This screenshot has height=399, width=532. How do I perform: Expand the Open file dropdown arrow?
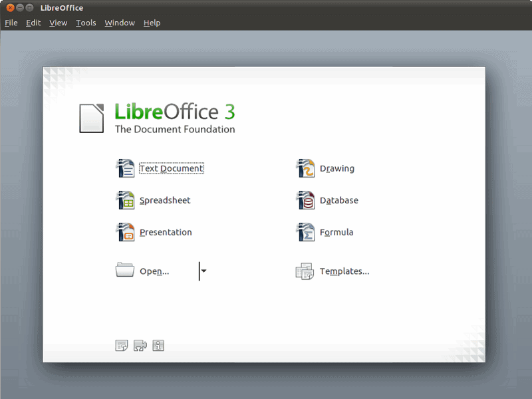tap(203, 271)
